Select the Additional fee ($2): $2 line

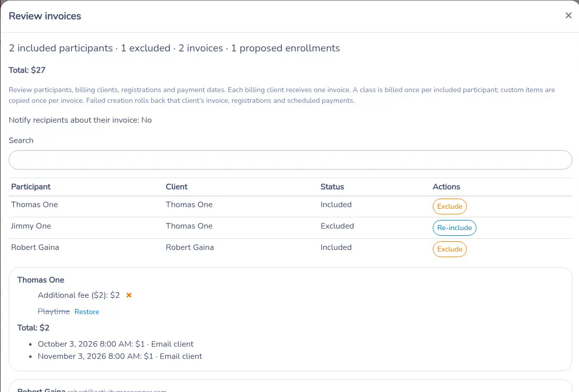[x=78, y=295]
